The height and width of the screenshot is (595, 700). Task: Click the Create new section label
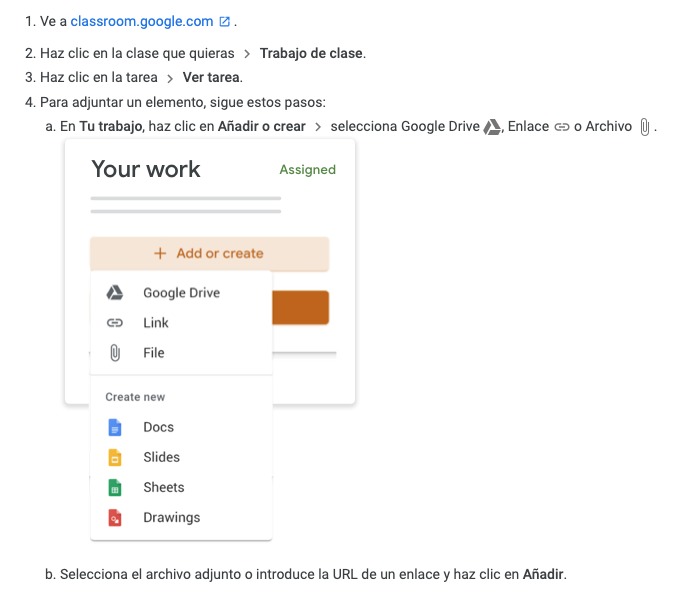pos(135,397)
